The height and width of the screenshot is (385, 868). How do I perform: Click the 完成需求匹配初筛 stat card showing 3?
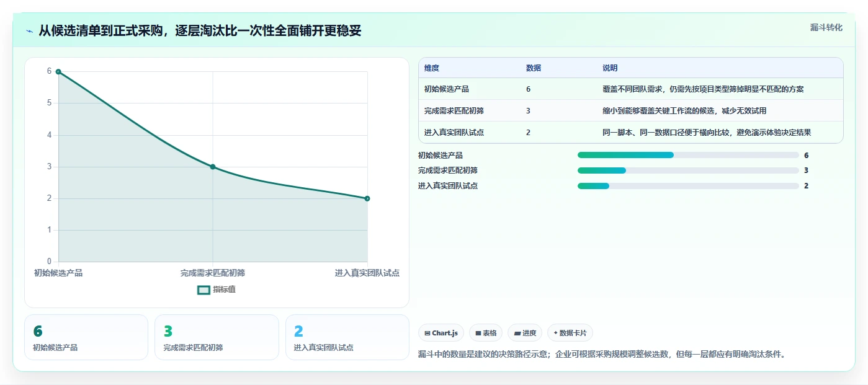(217, 337)
